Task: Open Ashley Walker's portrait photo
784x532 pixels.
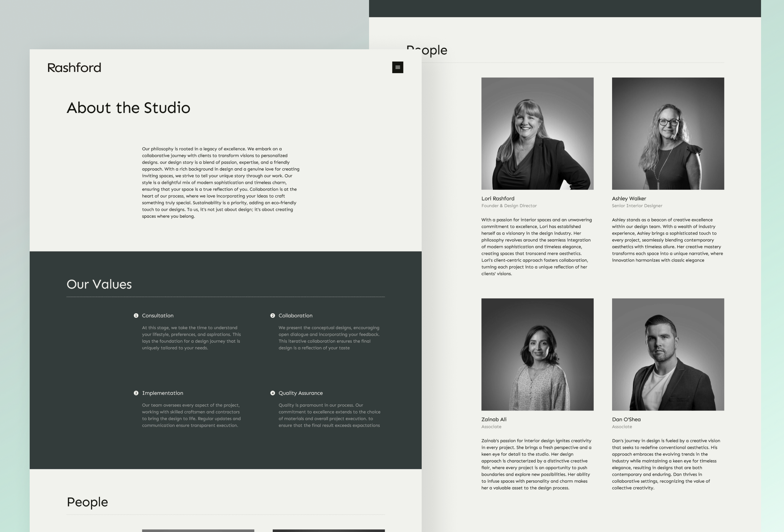Action: 668,134
